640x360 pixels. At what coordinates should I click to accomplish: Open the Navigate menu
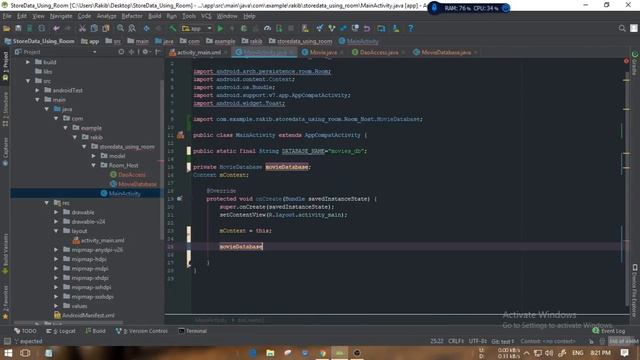(x=61, y=16)
